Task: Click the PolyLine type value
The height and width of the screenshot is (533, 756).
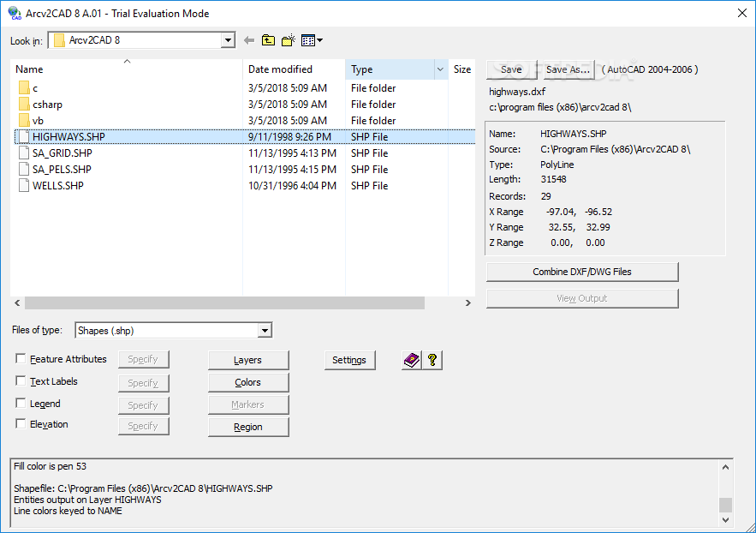Action: coord(557,165)
